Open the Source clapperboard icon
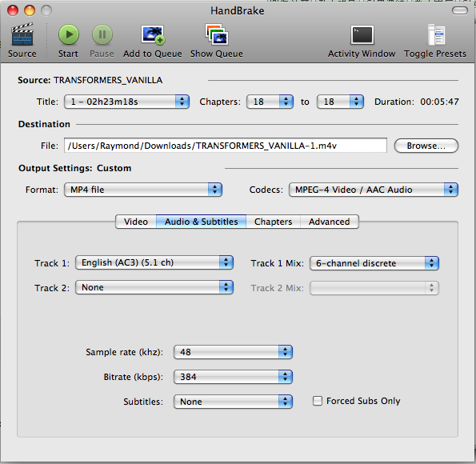Viewport: 476px width, 464px height. 22,34
